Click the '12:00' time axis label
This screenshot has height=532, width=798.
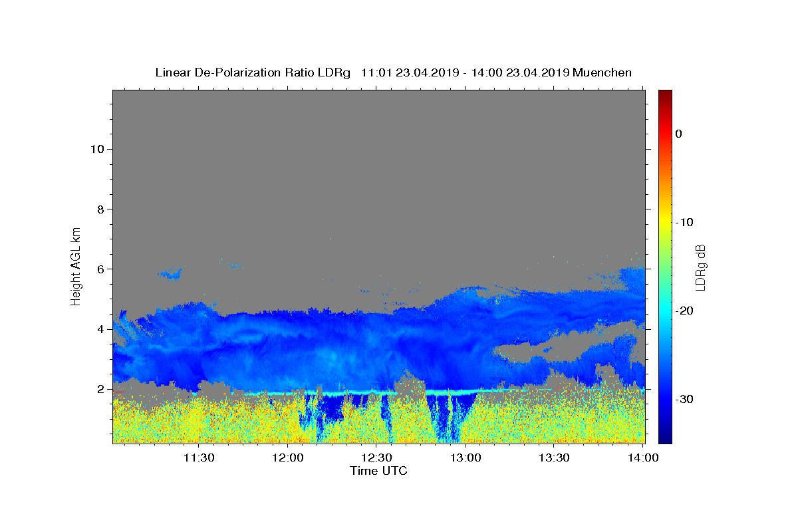coord(288,458)
